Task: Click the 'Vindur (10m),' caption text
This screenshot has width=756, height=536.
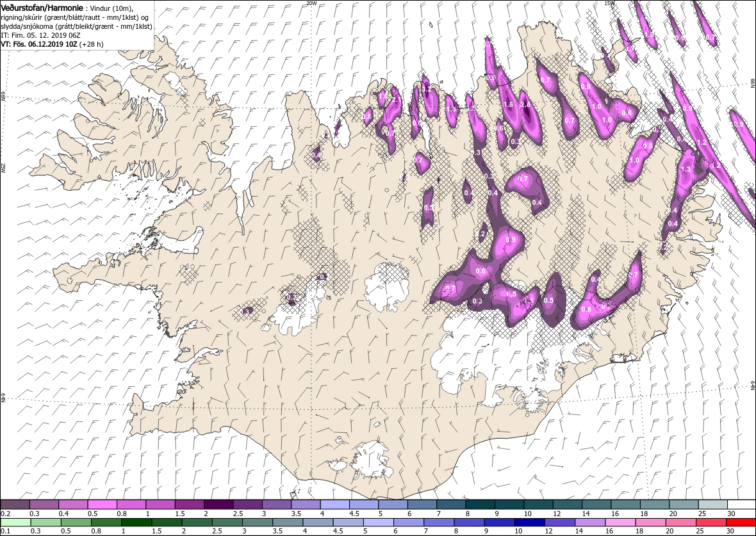Action: point(111,9)
